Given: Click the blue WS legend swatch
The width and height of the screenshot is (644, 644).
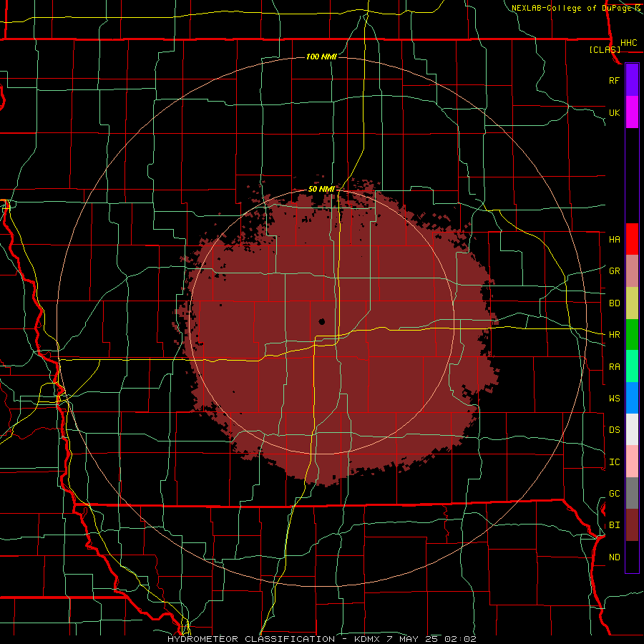Looking at the screenshot, I should [x=632, y=398].
